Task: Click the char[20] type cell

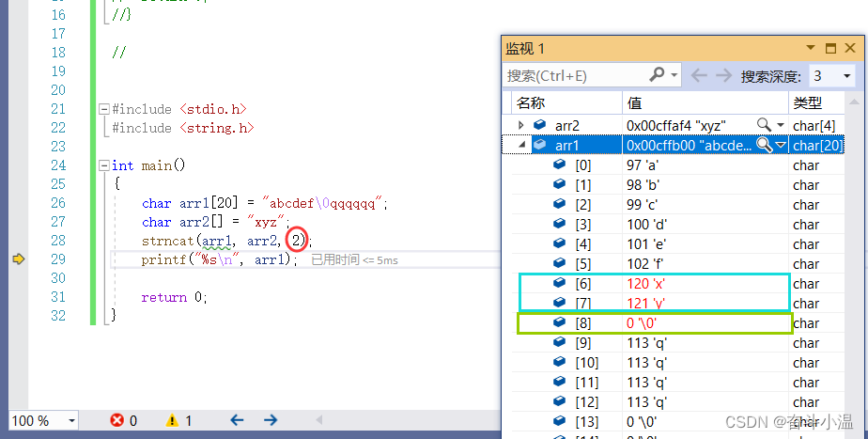Action: coord(817,145)
